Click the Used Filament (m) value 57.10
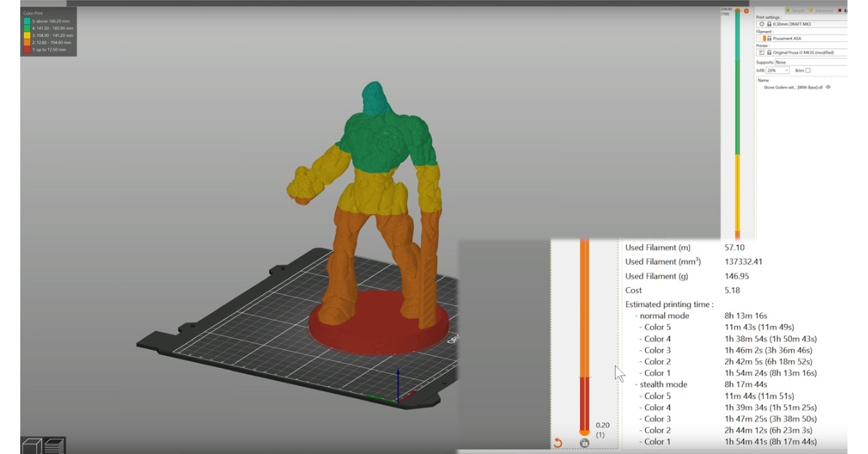868x454 pixels. (734, 248)
